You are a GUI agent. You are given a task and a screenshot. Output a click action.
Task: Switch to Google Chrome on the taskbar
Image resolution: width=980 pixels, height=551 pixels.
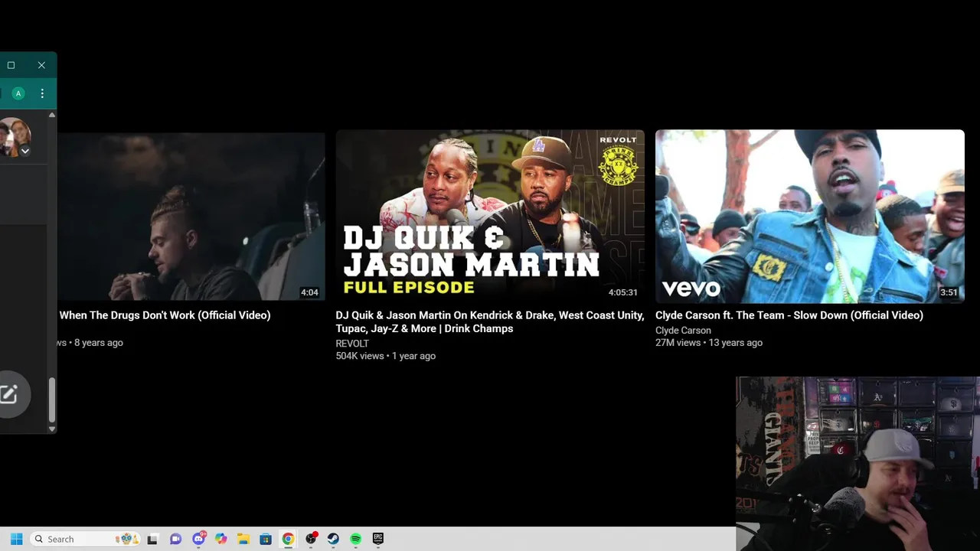(288, 539)
